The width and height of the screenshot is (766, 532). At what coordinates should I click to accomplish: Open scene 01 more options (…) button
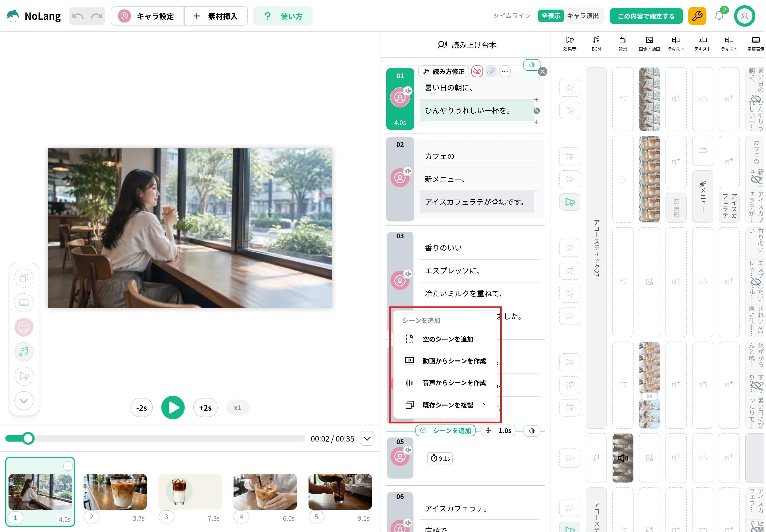coord(505,71)
